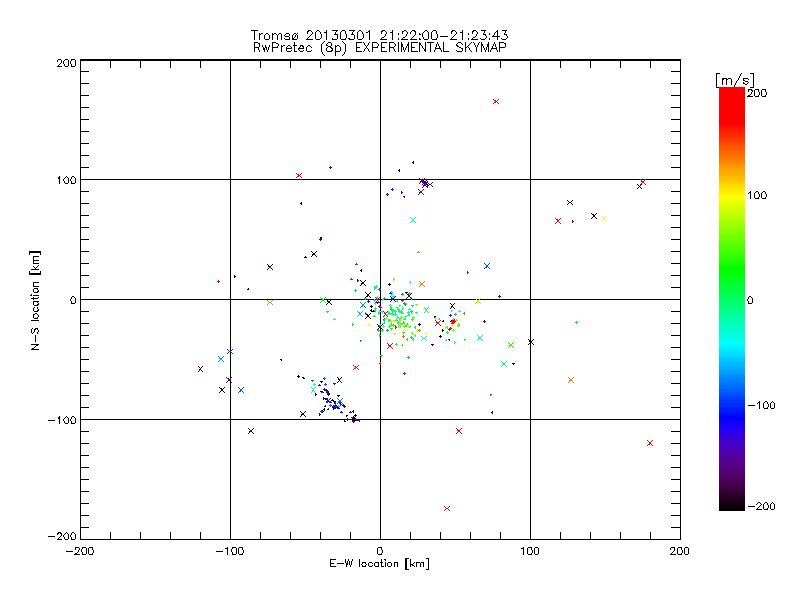Image resolution: width=800 pixels, height=600 pixels.
Task: Click colorbar tick label '-200'
Action: click(x=761, y=506)
